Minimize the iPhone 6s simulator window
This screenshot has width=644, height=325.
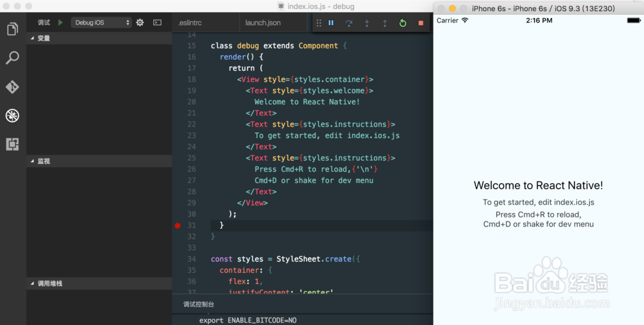[x=452, y=8]
